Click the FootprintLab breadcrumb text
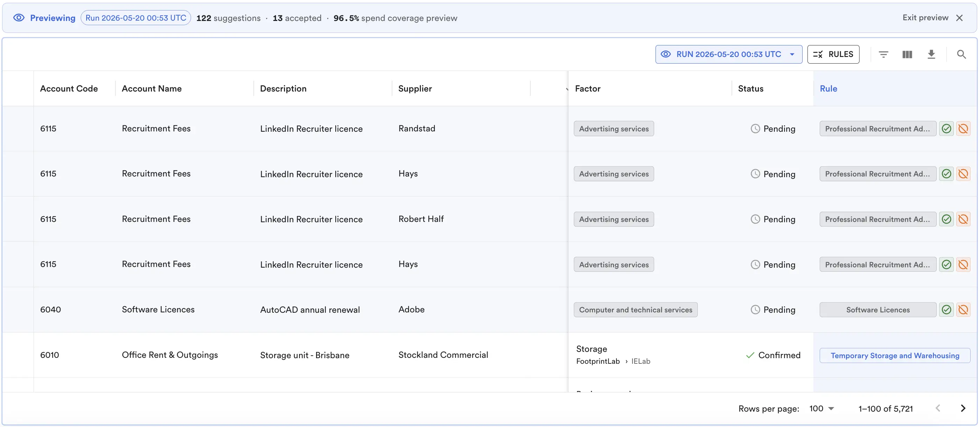 pos(598,361)
